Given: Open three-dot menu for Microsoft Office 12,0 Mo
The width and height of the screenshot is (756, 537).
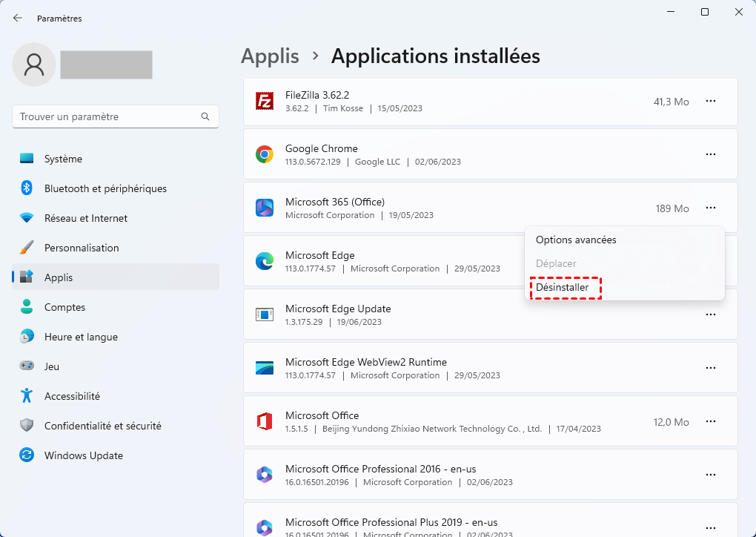Looking at the screenshot, I should (710, 421).
